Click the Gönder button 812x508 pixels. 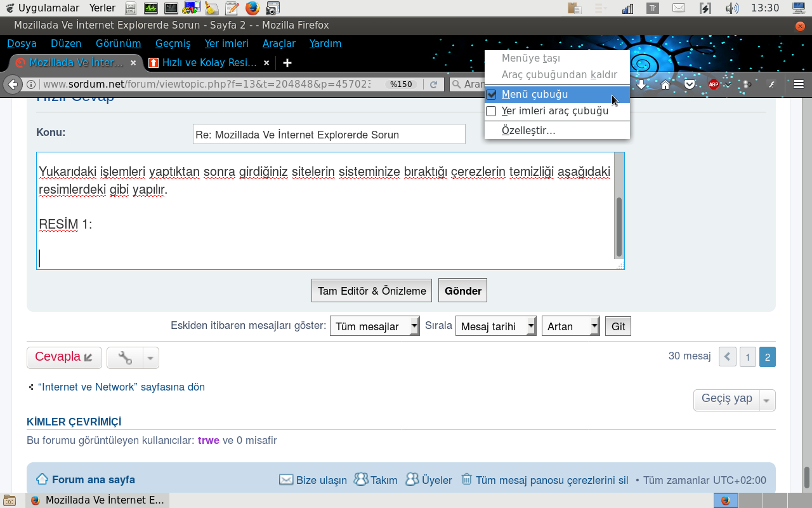tap(463, 291)
